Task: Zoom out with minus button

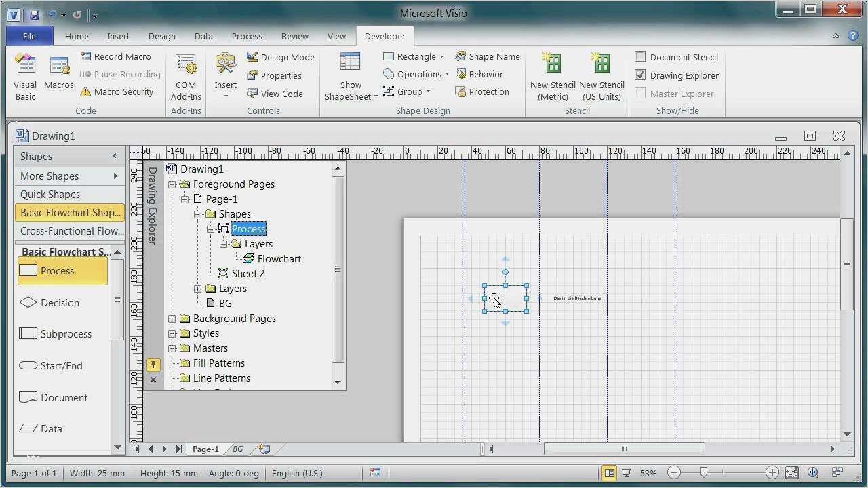Action: tap(674, 472)
